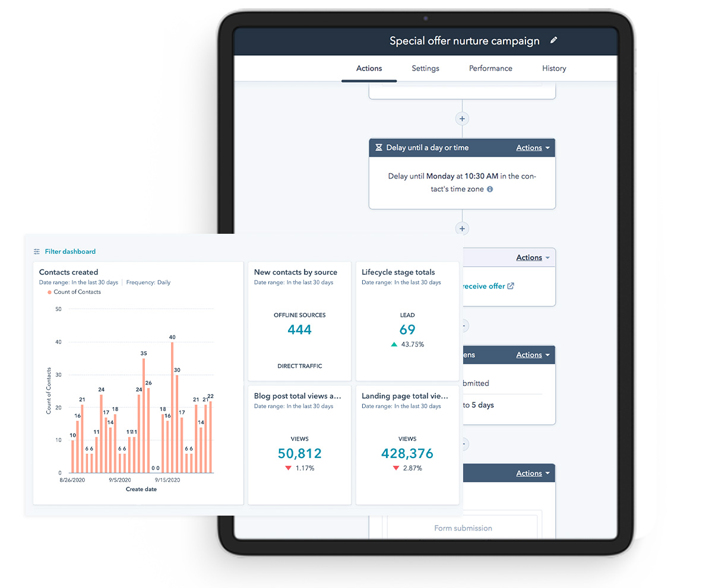Open Actions dropdown on bottom workflow card
The width and height of the screenshot is (706, 588).
click(533, 473)
